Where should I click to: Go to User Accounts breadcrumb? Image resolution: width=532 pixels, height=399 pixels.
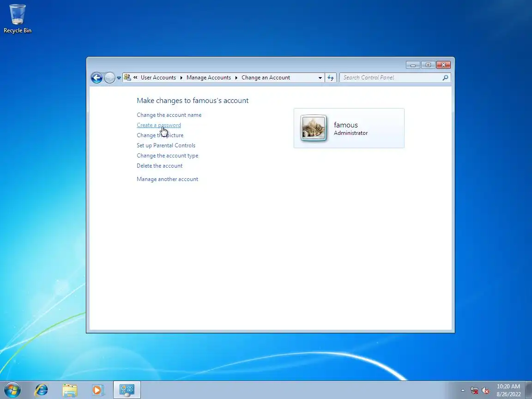pos(158,78)
